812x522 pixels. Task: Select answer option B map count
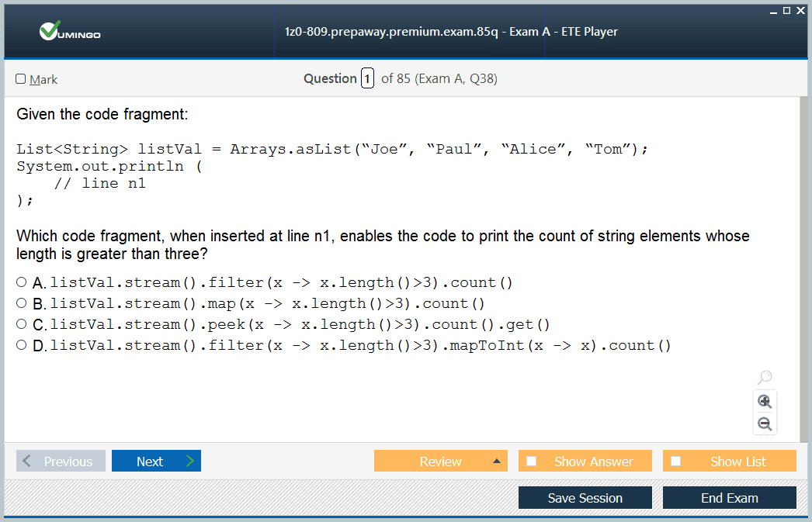(22, 303)
